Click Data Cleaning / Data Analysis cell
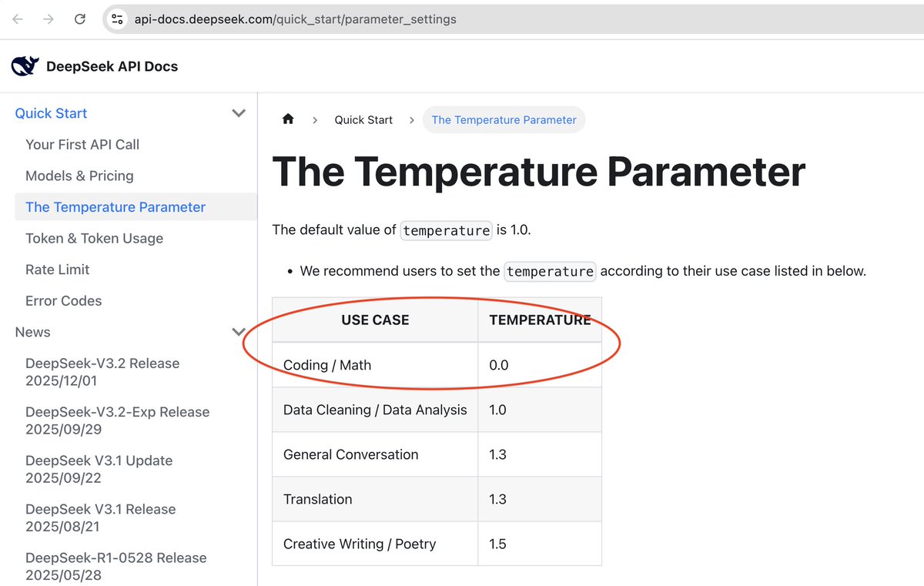Screen dimensions: 924x586 tap(375, 410)
